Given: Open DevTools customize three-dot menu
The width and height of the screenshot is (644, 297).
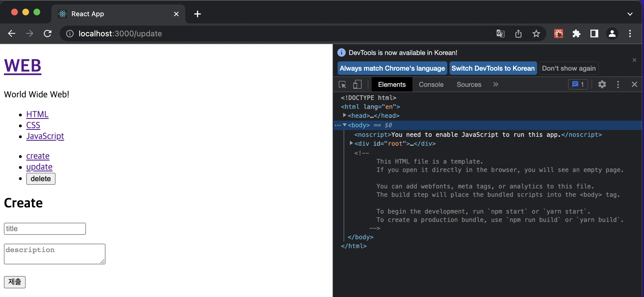Looking at the screenshot, I should [x=618, y=85].
